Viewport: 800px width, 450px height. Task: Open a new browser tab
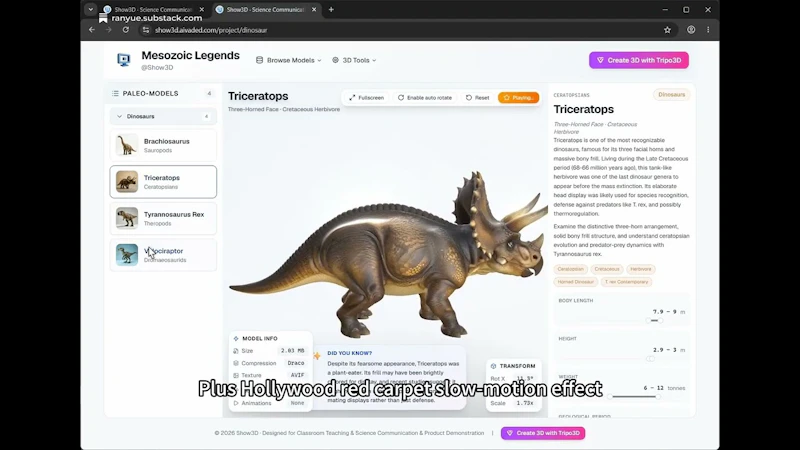coord(331,9)
